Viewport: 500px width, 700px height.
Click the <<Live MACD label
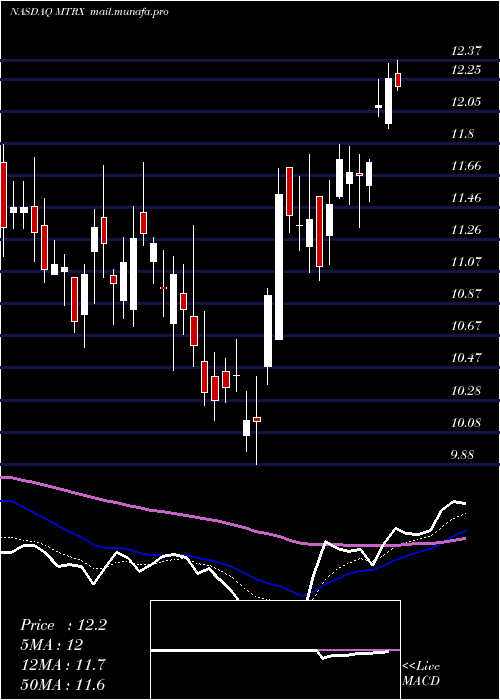coord(421,674)
